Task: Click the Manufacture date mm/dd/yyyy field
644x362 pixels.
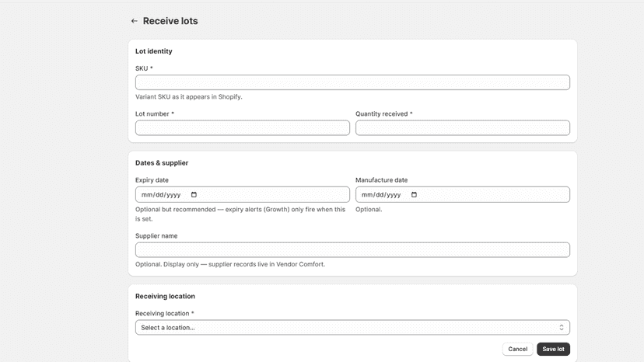Action: 463,194
